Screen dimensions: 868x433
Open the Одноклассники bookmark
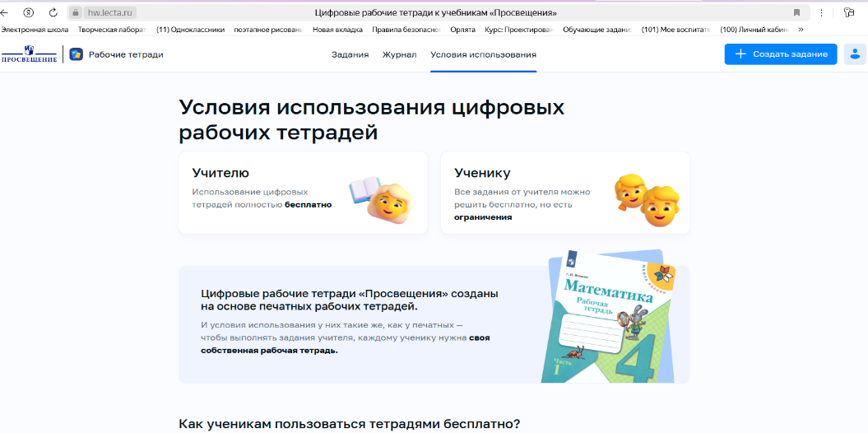(x=190, y=30)
